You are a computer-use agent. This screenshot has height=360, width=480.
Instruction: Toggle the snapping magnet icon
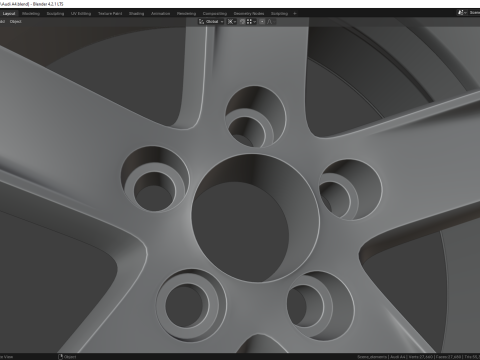(242, 22)
